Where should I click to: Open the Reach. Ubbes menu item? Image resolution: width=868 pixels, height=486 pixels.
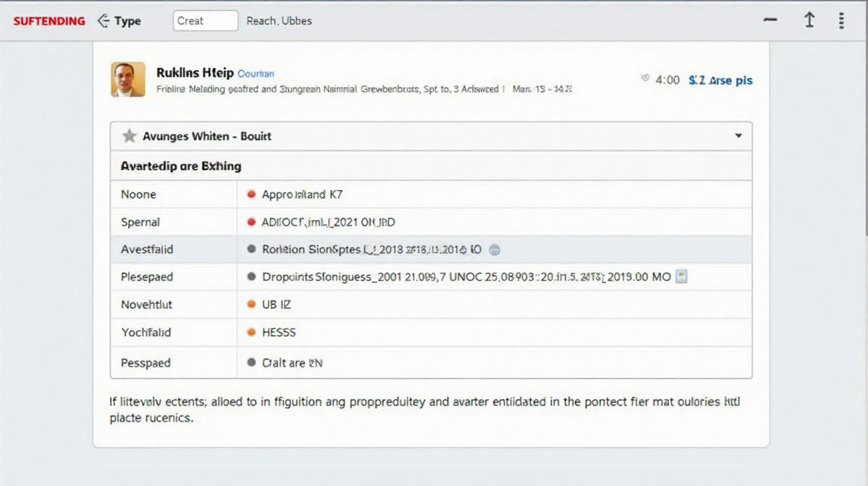coord(279,21)
